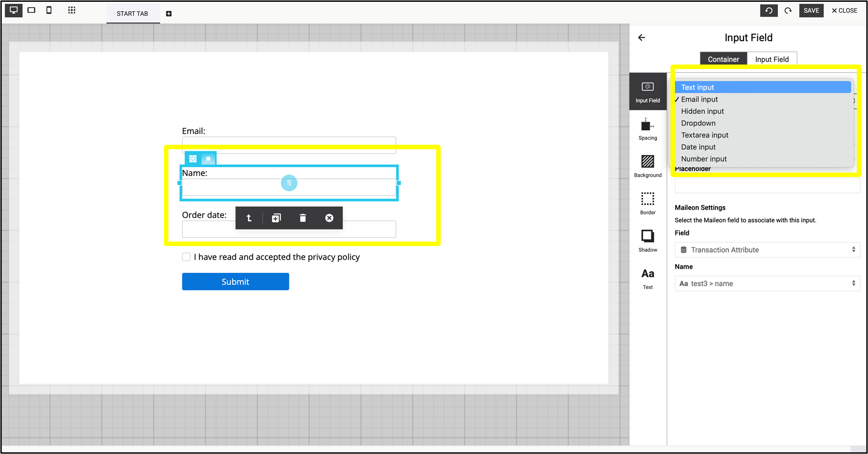The height and width of the screenshot is (454, 868).
Task: Save the form
Action: pyautogui.click(x=811, y=10)
